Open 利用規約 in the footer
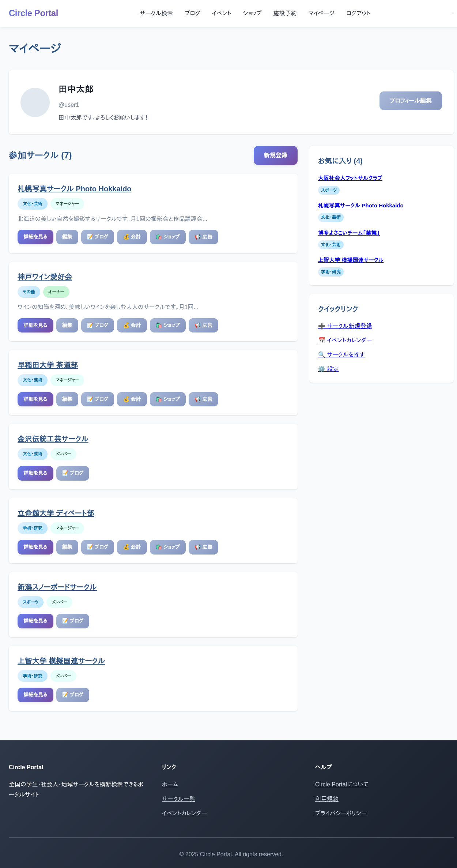Image resolution: width=457 pixels, height=868 pixels. pyautogui.click(x=327, y=799)
